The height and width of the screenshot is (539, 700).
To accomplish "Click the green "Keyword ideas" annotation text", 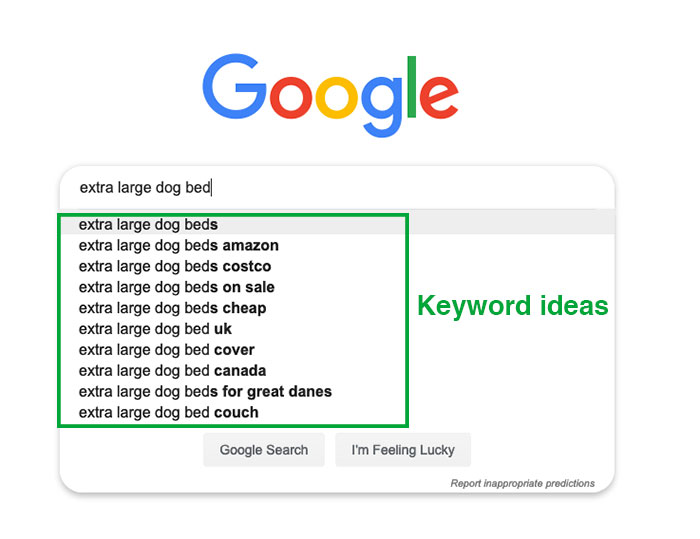I will pyautogui.click(x=512, y=306).
